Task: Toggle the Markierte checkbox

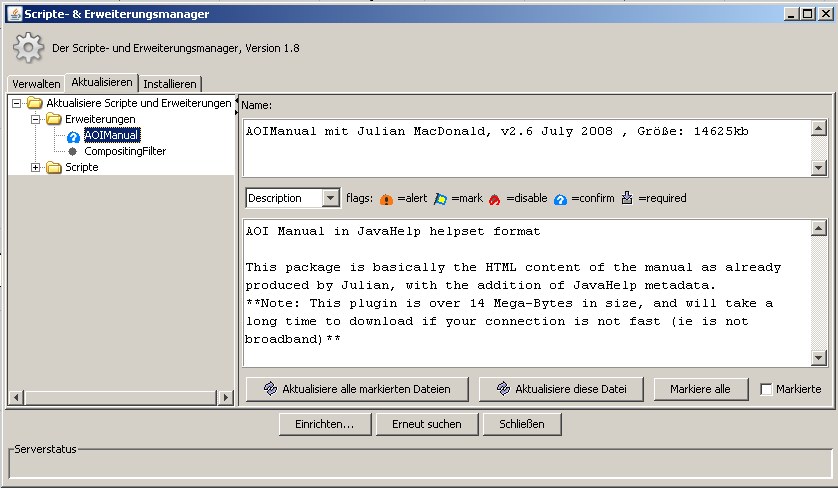Action: click(x=766, y=389)
